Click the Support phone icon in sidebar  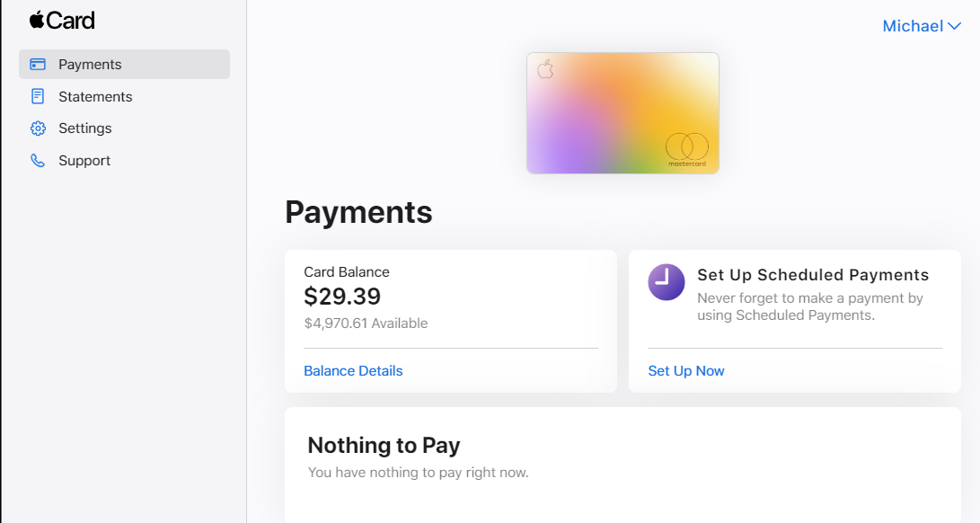[x=38, y=161]
